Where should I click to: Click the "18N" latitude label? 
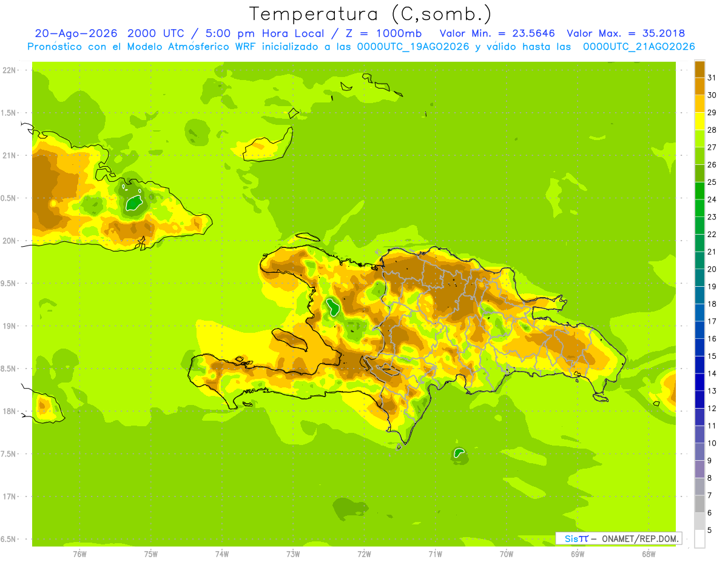pyautogui.click(x=10, y=411)
